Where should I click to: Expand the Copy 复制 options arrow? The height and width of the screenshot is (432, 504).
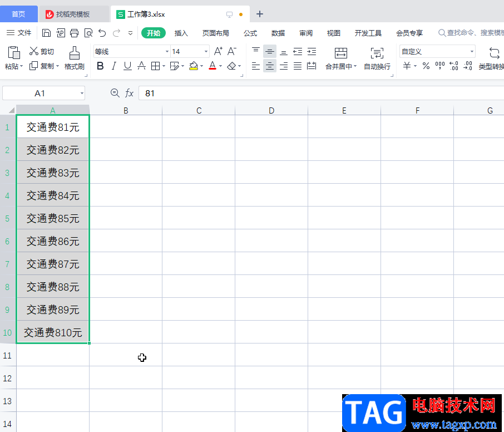pyautogui.click(x=57, y=66)
